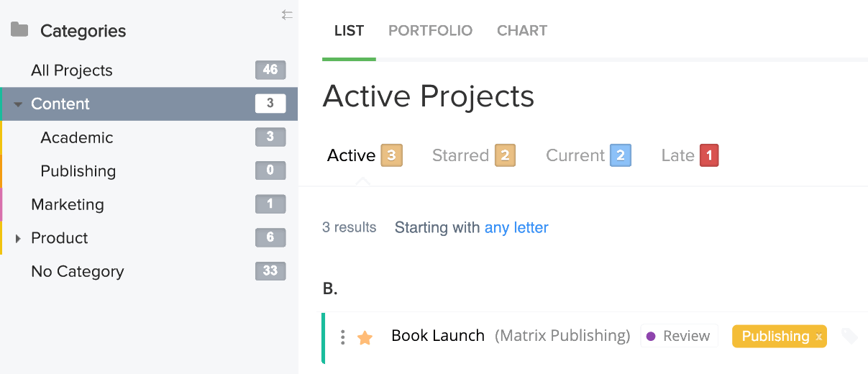Select the No Category item
This screenshot has height=374, width=868.
point(149,271)
